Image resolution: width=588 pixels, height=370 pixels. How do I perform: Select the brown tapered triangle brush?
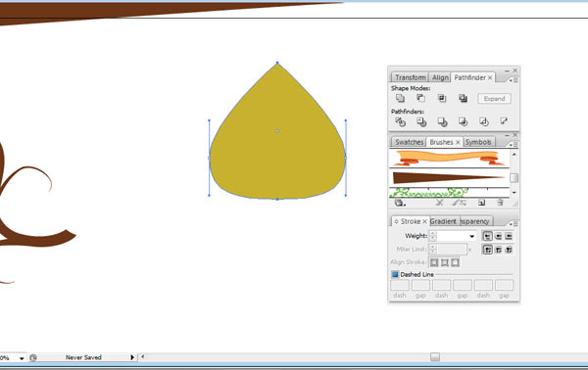point(449,177)
